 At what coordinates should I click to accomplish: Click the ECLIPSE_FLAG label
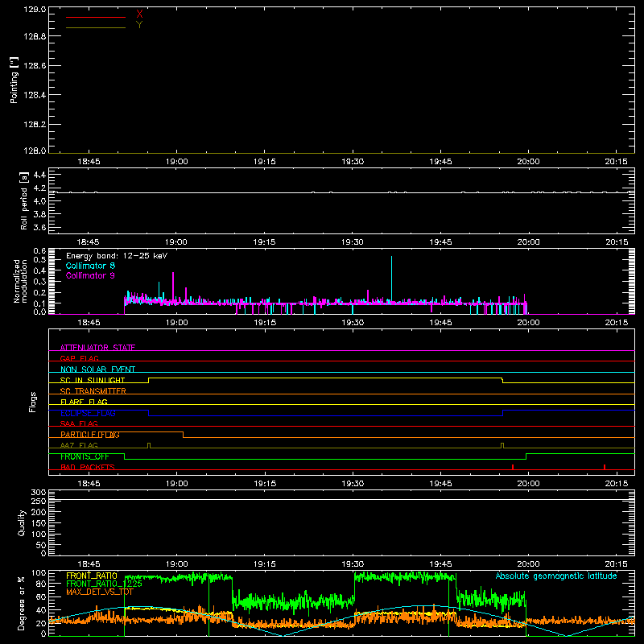(x=88, y=413)
